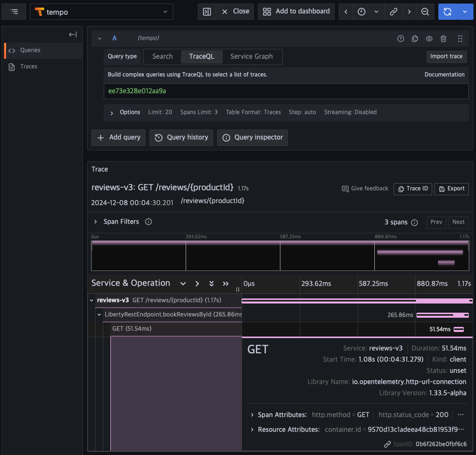The width and height of the screenshot is (476, 455).
Task: Delete query A using the trash icon
Action: [x=443, y=39]
